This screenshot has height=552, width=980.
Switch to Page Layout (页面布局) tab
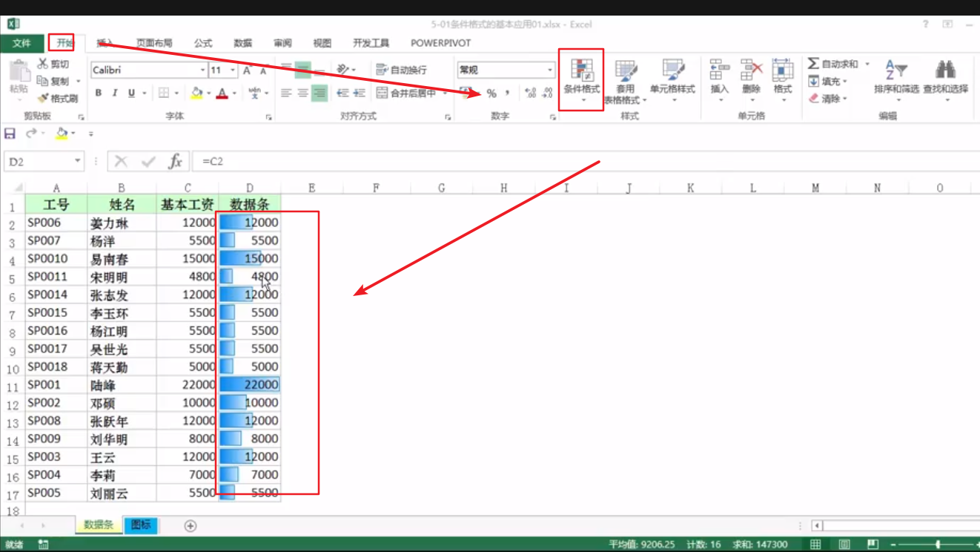click(154, 43)
